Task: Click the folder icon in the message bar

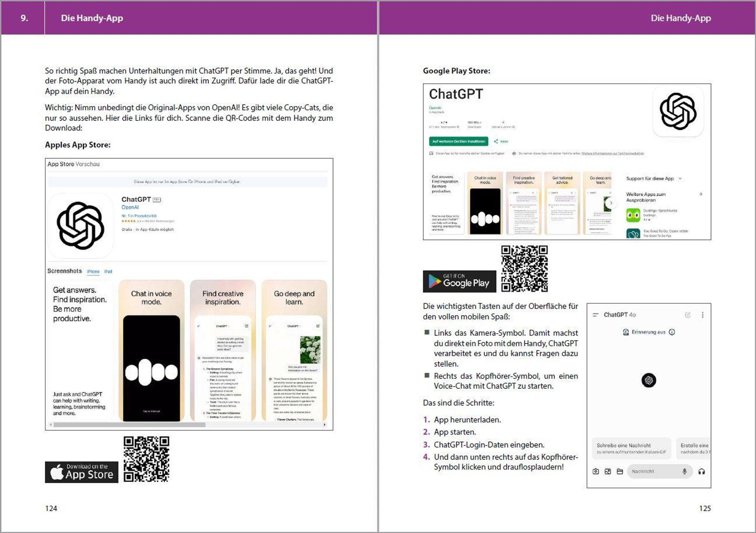Action: [x=620, y=472]
